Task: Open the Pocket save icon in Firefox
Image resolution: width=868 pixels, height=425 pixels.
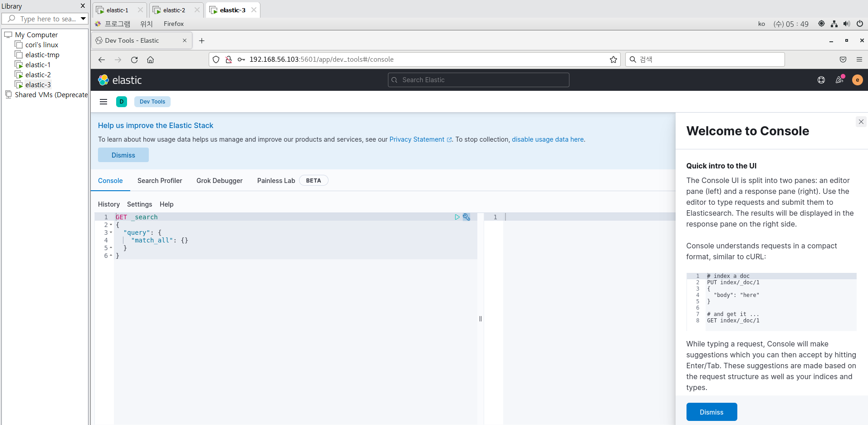Action: 843,59
